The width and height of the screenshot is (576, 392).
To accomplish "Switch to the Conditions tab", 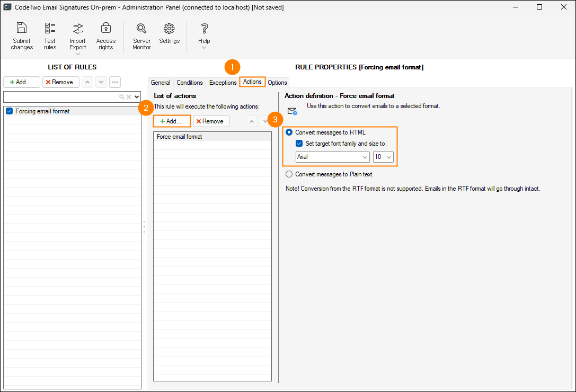I will pos(190,83).
